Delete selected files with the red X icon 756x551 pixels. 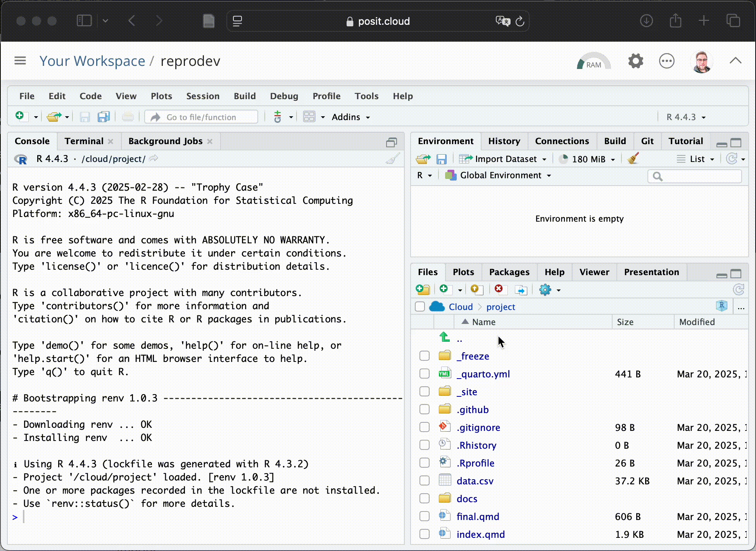[499, 289]
